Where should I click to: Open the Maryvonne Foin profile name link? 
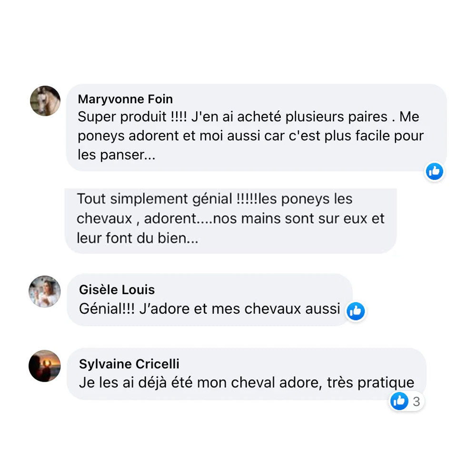click(125, 99)
